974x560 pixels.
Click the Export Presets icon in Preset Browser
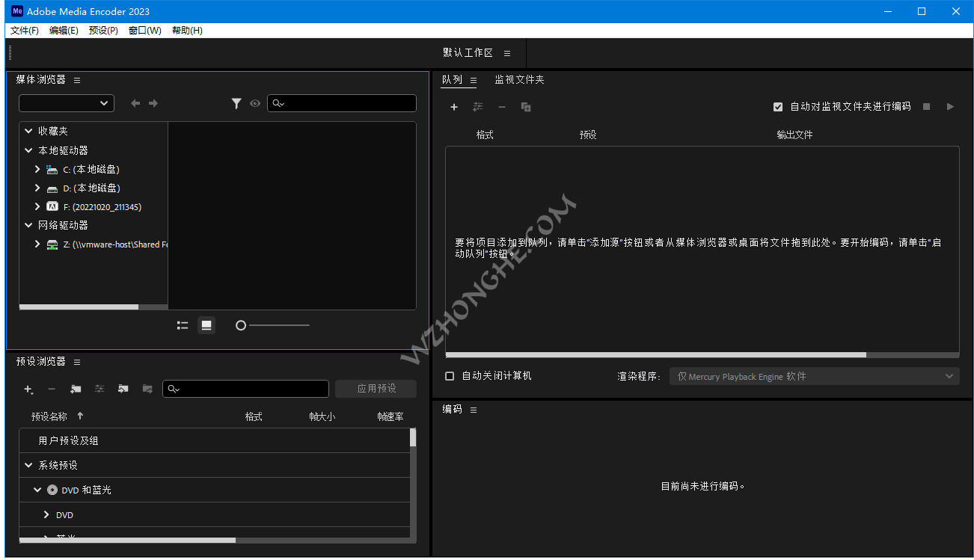coord(147,389)
